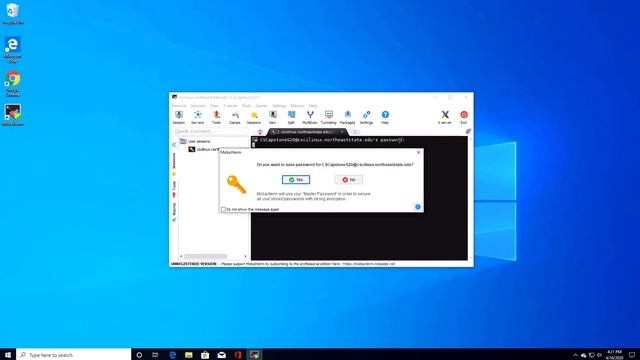Click the blue help icon in the password dialog
The width and height of the screenshot is (640, 360).
(x=418, y=207)
